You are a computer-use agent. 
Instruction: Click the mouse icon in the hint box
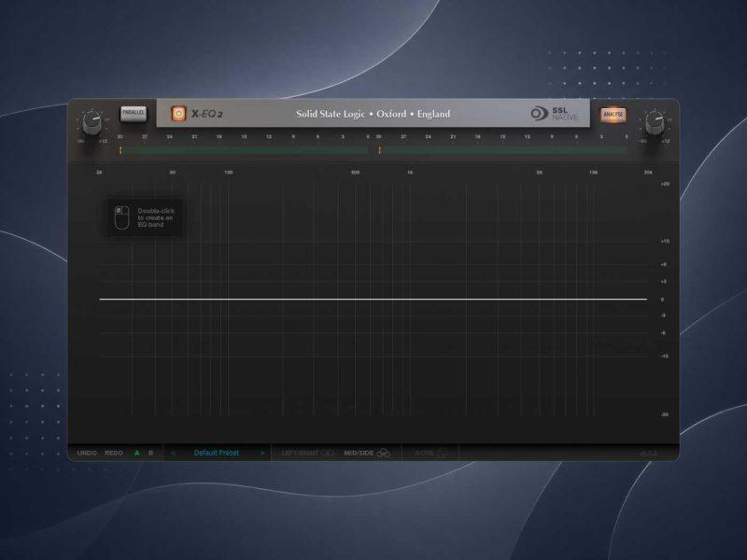(x=122, y=217)
